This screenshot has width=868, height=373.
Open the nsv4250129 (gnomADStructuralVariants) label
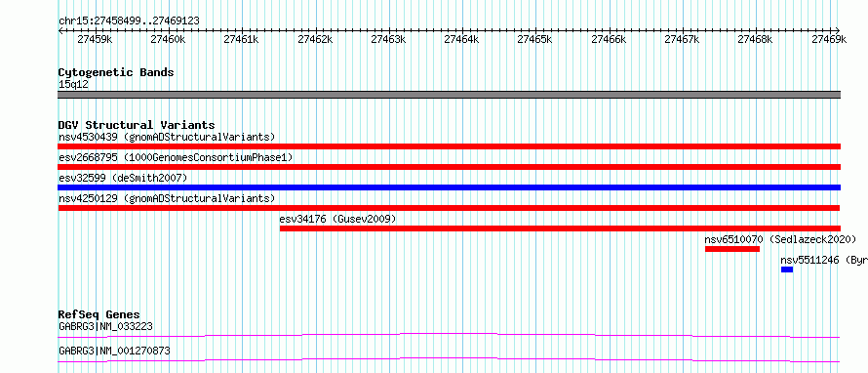coord(167,198)
